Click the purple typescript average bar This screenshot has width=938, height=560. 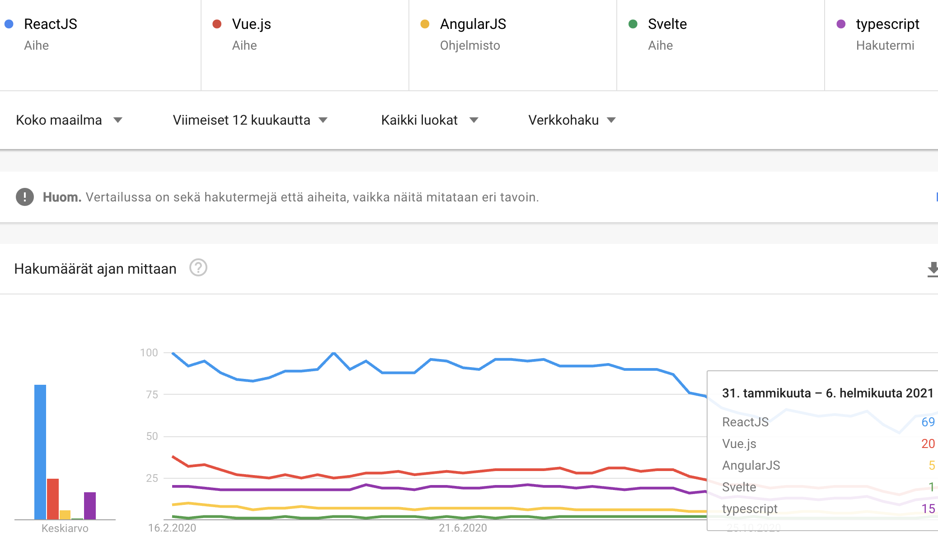coord(90,506)
